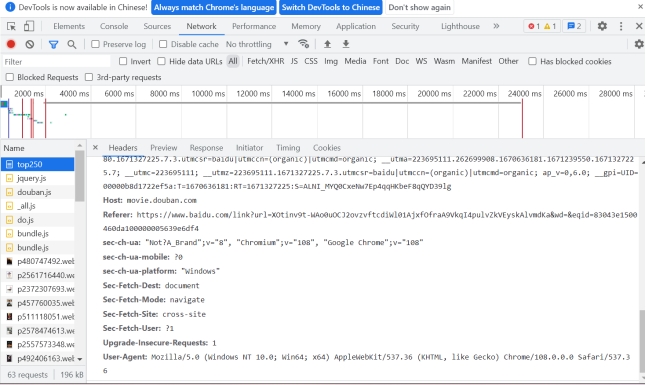Show the error count badge
Viewport: 646px width, 385px height.
(x=534, y=26)
